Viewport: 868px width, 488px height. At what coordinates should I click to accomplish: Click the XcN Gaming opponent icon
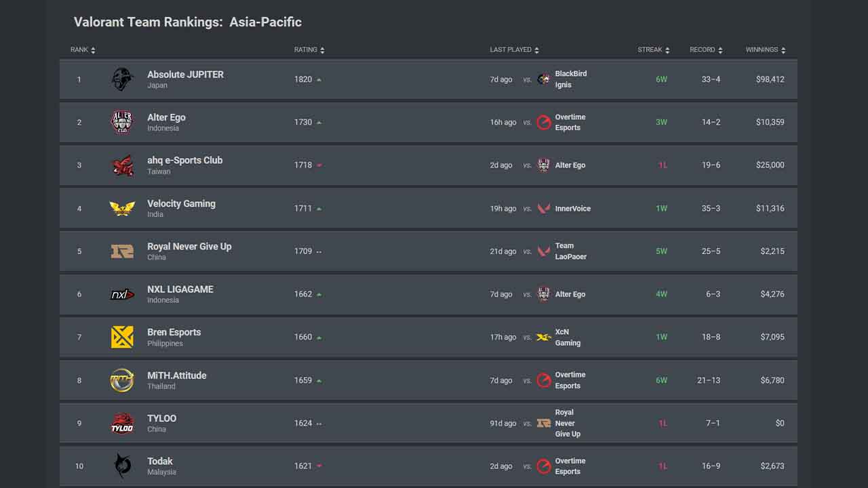tap(543, 337)
